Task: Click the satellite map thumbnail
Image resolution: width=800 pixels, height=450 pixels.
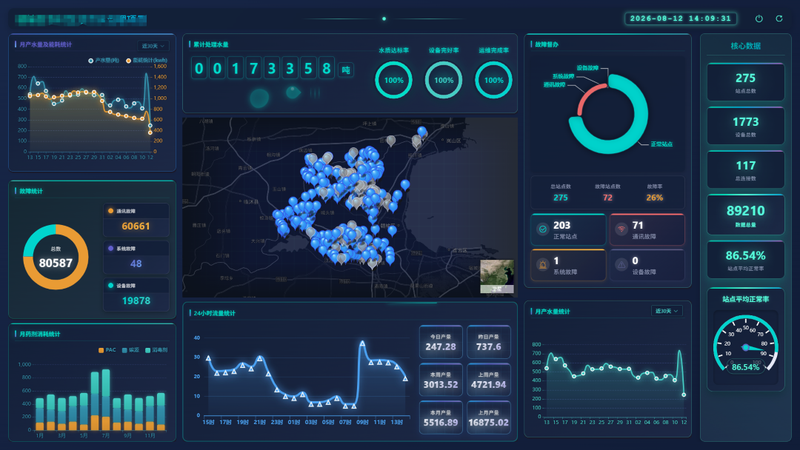Action: point(497,276)
